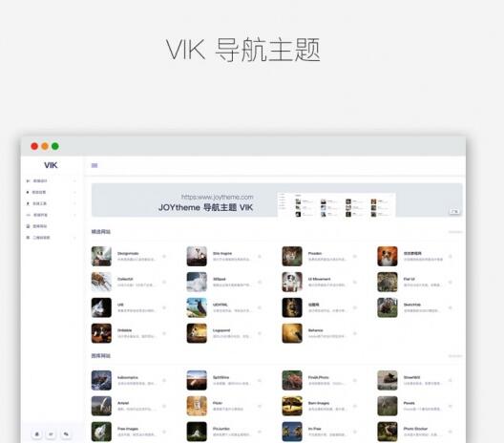Expand the last sidebar category chevron

point(74,238)
